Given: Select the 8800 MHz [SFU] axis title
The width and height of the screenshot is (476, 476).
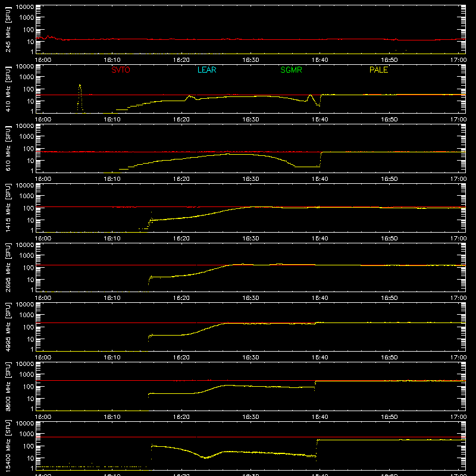Looking at the screenshot, I should 8,386.
